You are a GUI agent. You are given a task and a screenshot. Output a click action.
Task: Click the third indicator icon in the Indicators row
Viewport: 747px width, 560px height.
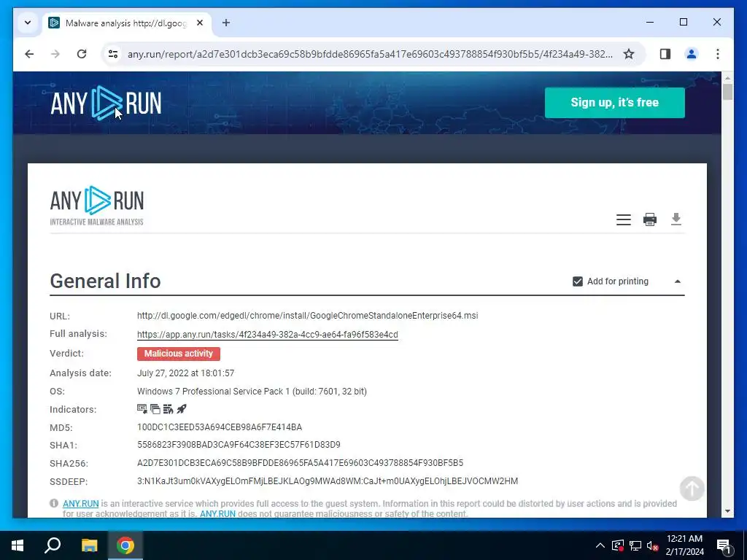pyautogui.click(x=169, y=408)
